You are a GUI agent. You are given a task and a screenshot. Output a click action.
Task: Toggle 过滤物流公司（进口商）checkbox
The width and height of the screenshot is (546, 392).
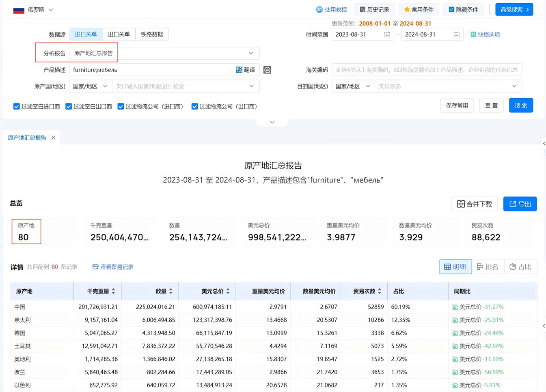tap(121, 107)
